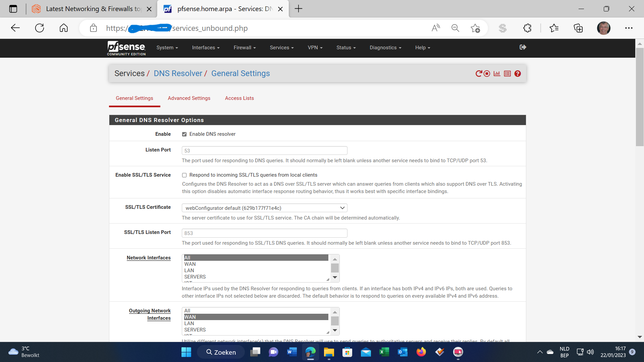This screenshot has height=362, width=644.
Task: Expand the VPN menu
Action: tap(315, 48)
